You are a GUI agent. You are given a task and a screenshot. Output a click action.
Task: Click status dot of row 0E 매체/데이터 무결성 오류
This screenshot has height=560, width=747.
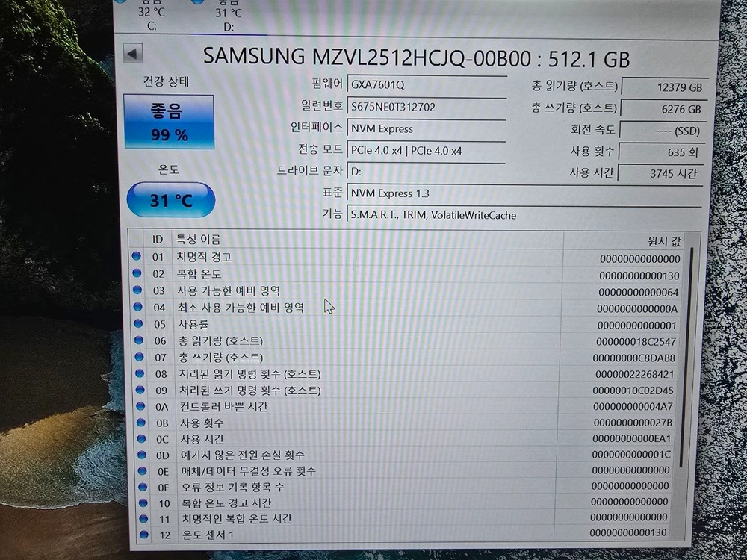point(143,470)
